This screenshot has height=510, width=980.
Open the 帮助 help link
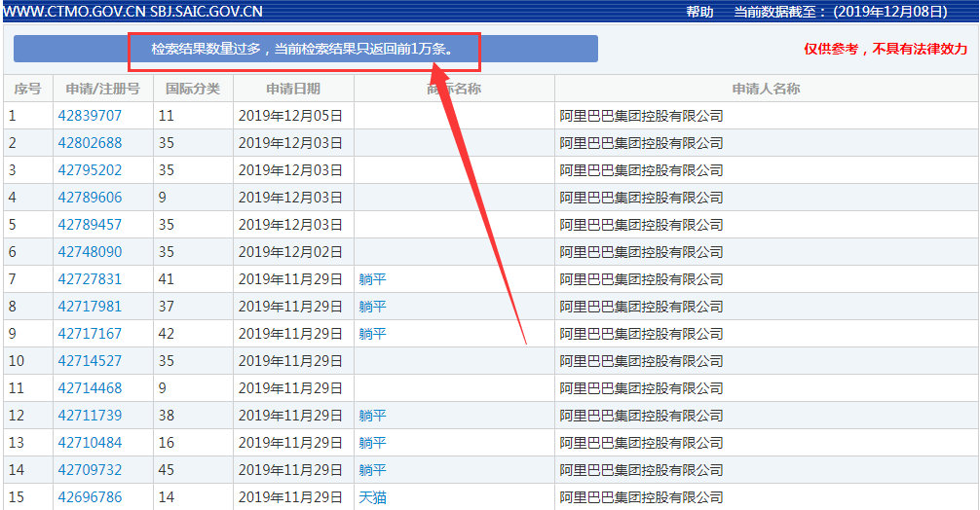click(699, 12)
